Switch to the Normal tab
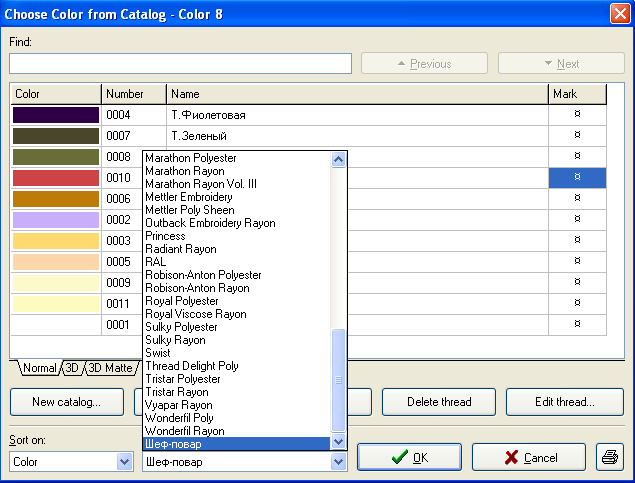This screenshot has width=635, height=483. pyautogui.click(x=39, y=368)
